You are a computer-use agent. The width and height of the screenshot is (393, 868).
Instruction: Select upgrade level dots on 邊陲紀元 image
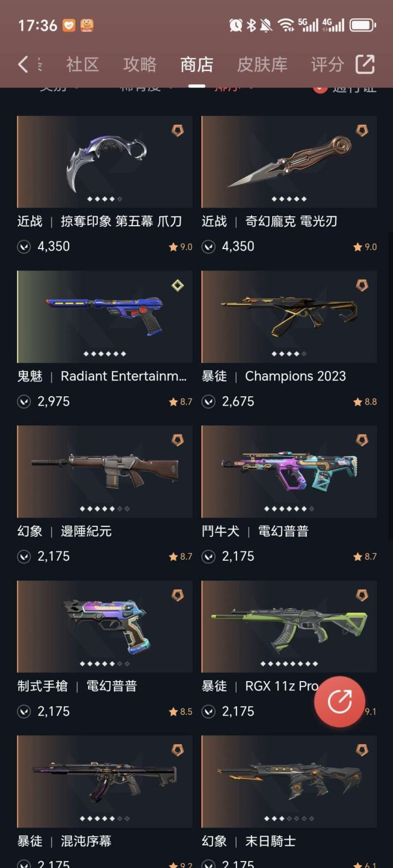pyautogui.click(x=104, y=509)
